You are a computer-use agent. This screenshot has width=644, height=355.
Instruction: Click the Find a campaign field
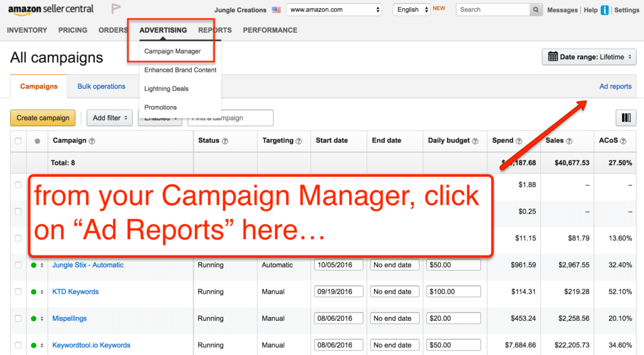coord(230,118)
